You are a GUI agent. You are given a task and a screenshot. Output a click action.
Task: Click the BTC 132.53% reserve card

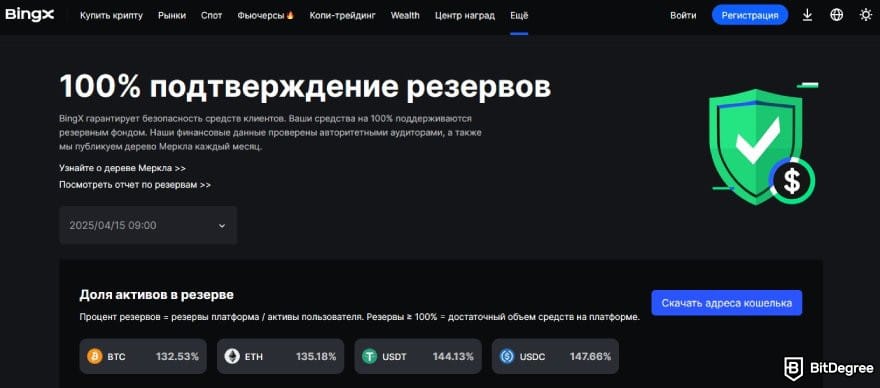tap(143, 356)
